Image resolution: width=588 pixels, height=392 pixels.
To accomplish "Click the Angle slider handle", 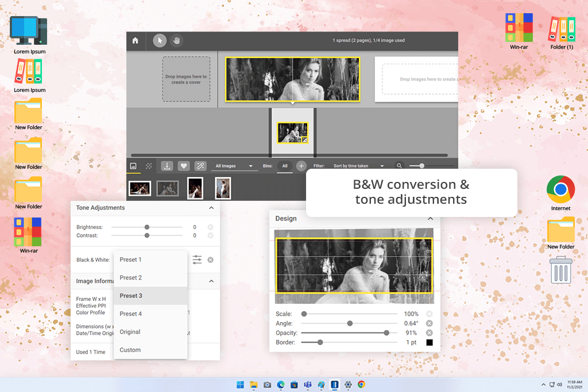I will coord(350,324).
